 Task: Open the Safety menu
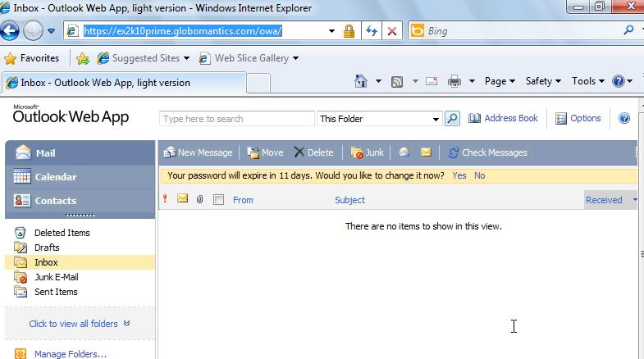pyautogui.click(x=543, y=81)
